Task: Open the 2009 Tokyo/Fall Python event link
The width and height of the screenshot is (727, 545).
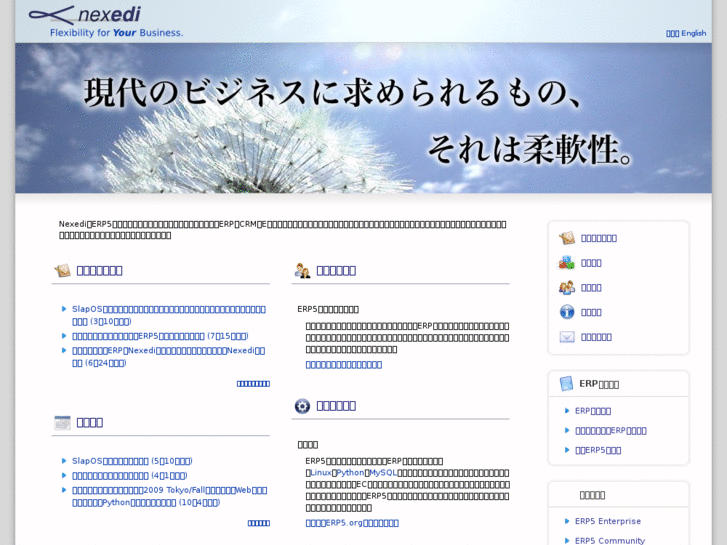Action: [x=169, y=496]
